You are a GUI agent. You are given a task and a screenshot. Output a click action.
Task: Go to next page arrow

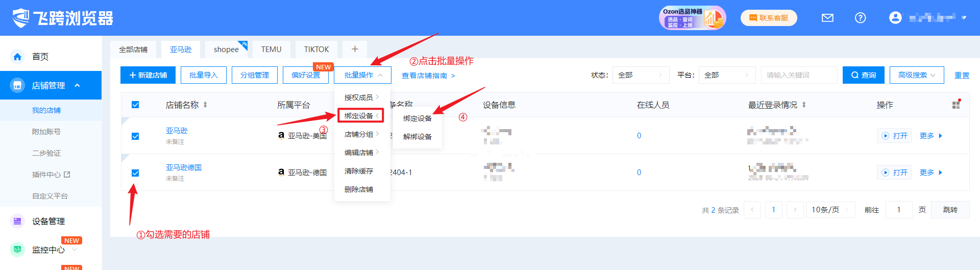[795, 210]
